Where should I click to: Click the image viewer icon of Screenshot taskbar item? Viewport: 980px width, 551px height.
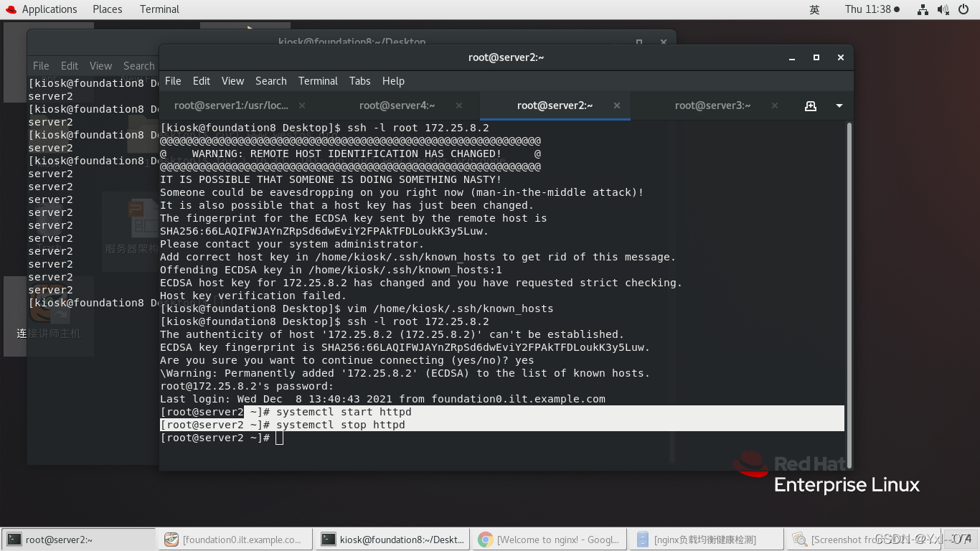pos(799,540)
